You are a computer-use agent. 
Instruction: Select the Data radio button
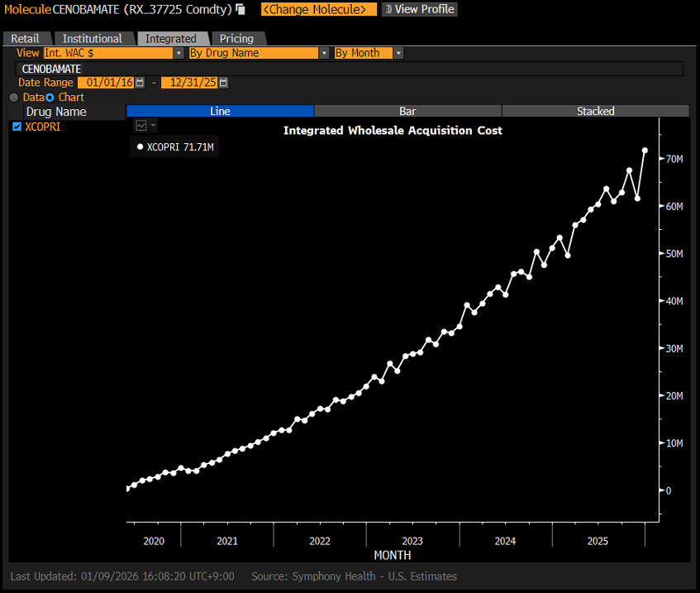[14, 98]
